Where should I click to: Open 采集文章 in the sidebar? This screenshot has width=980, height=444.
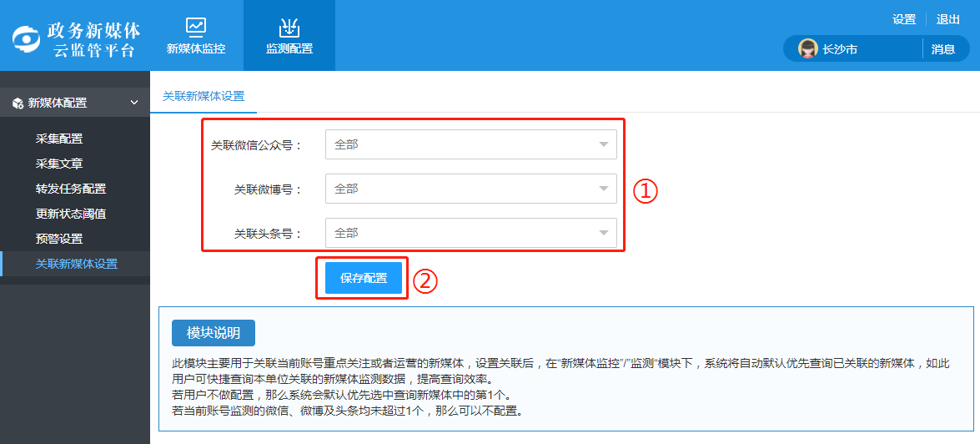tap(59, 164)
